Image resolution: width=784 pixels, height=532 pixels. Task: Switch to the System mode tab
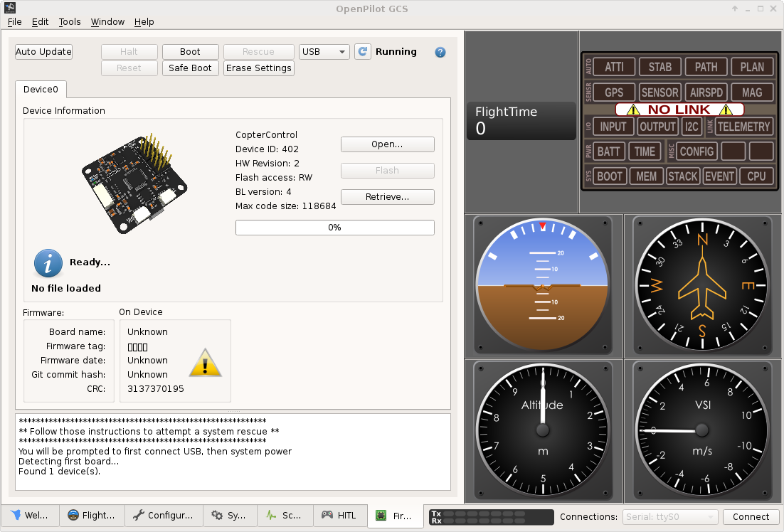click(x=230, y=516)
